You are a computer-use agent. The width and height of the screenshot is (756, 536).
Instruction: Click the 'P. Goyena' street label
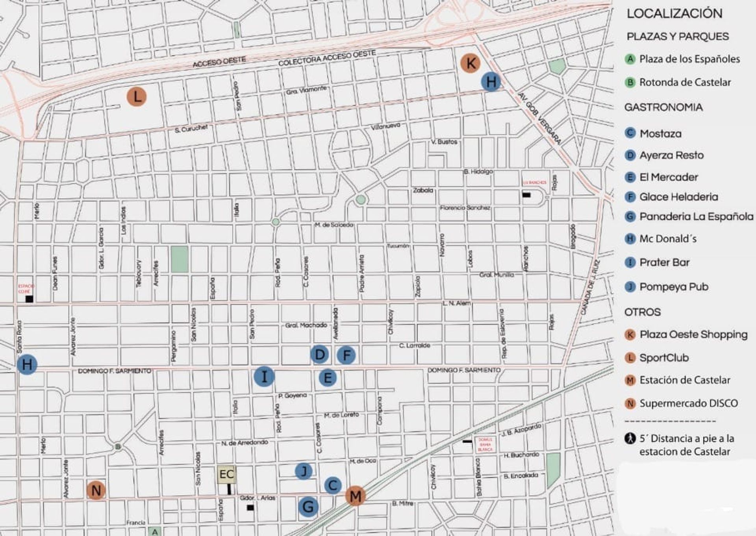(x=292, y=396)
